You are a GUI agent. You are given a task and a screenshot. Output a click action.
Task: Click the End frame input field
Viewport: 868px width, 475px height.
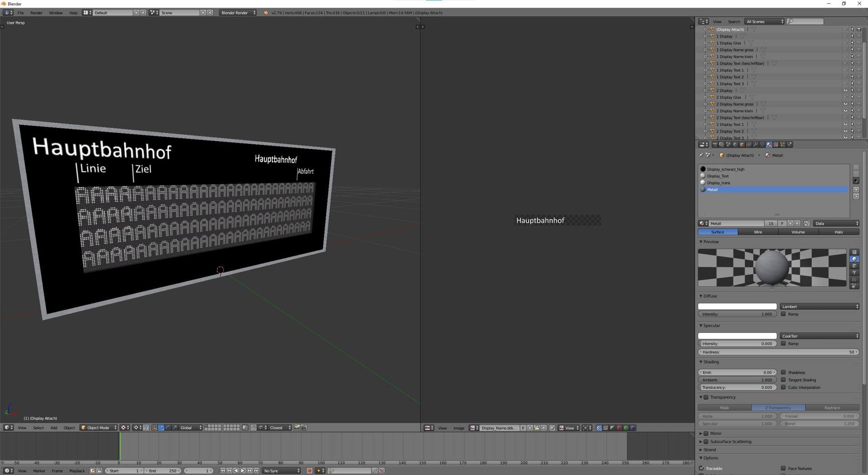(x=163, y=471)
